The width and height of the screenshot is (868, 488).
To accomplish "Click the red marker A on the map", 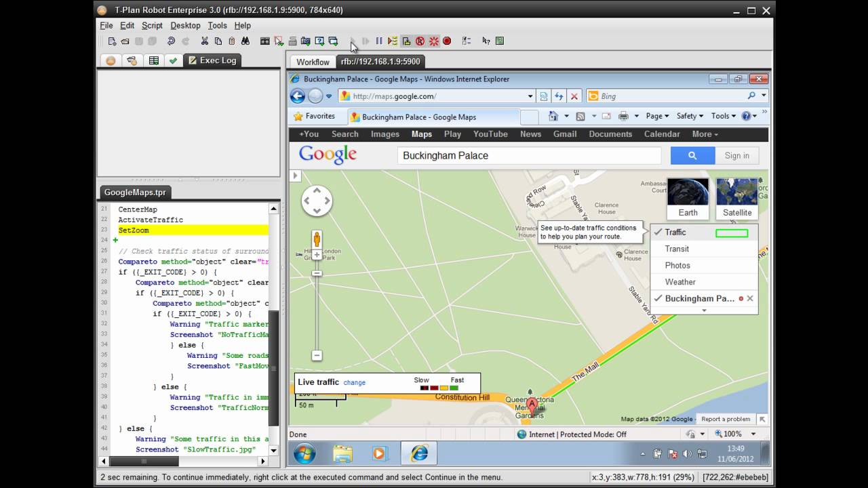I will click(x=532, y=405).
